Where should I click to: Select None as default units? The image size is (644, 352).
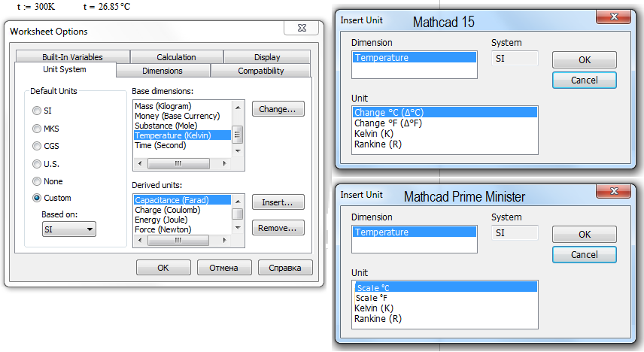click(x=37, y=181)
